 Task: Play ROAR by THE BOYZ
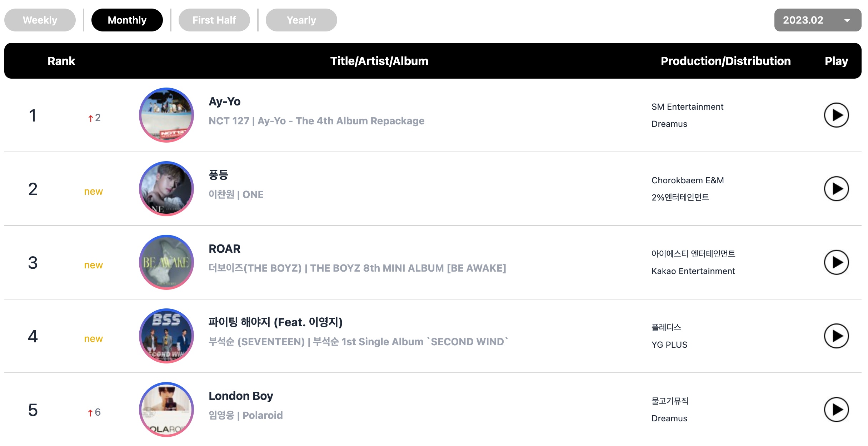coord(836,262)
